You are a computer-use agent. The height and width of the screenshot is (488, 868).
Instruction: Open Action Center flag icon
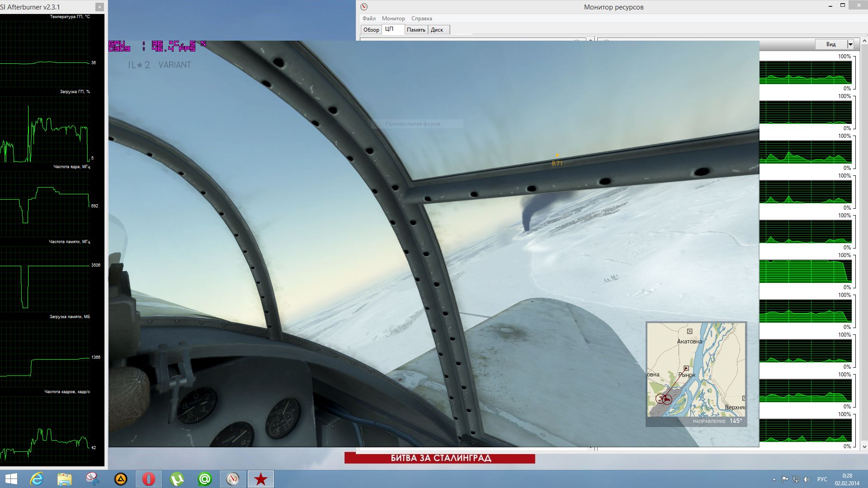785,479
